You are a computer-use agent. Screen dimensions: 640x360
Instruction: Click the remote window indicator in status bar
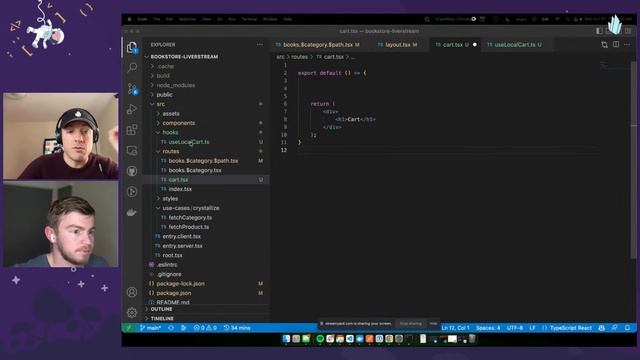tap(129, 328)
